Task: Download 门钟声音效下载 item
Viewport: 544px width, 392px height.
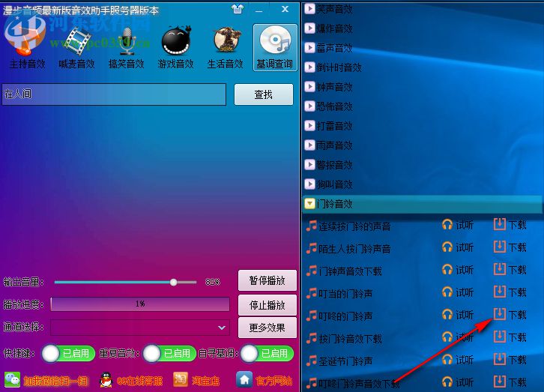Action: click(510, 270)
